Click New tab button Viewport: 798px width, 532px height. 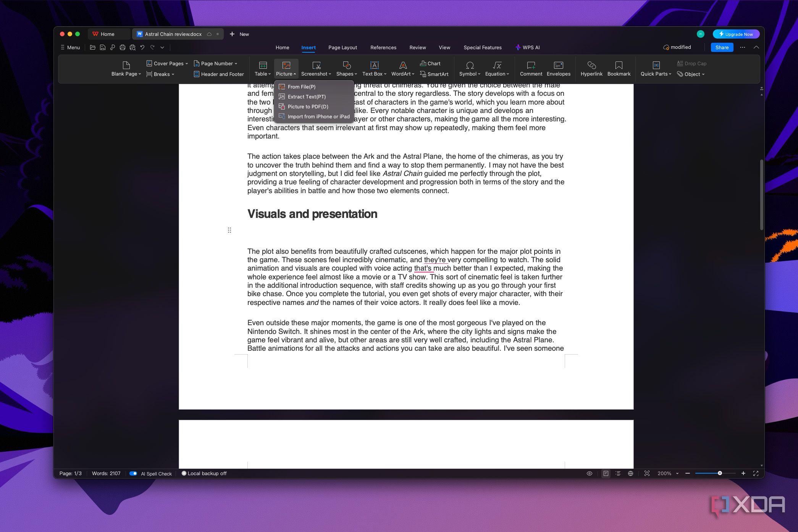point(239,34)
